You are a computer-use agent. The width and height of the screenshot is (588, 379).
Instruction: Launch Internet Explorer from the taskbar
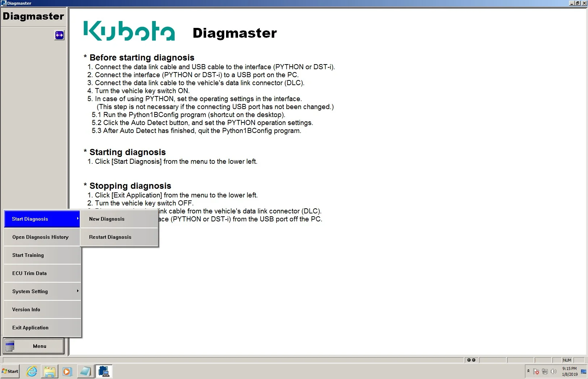(32, 371)
